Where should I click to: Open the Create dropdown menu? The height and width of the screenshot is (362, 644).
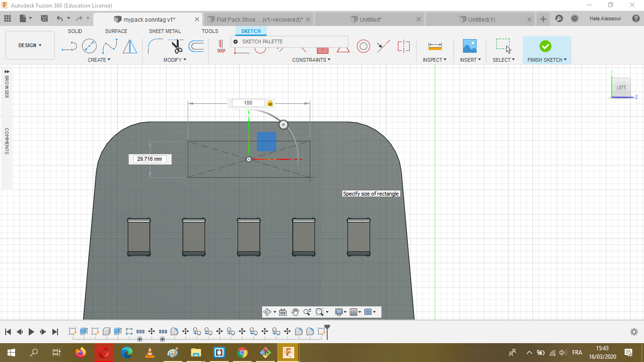click(99, 60)
